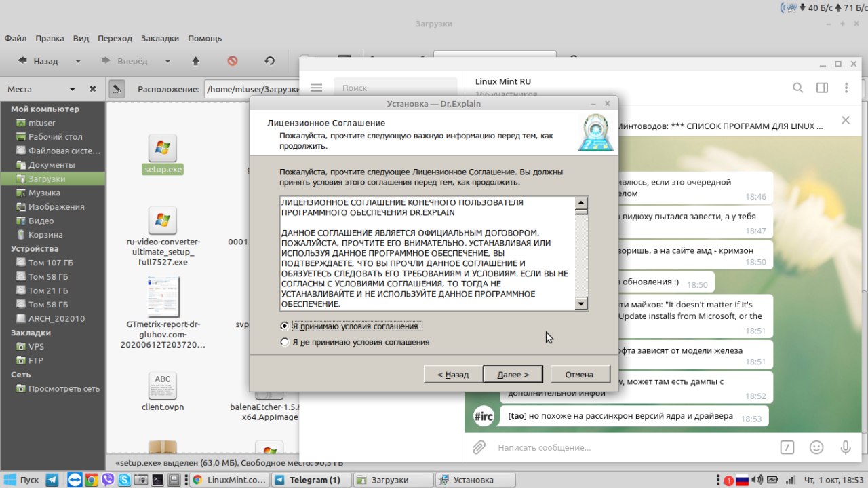Reload the folder with the refresh icon
The image size is (868, 488).
(x=270, y=61)
